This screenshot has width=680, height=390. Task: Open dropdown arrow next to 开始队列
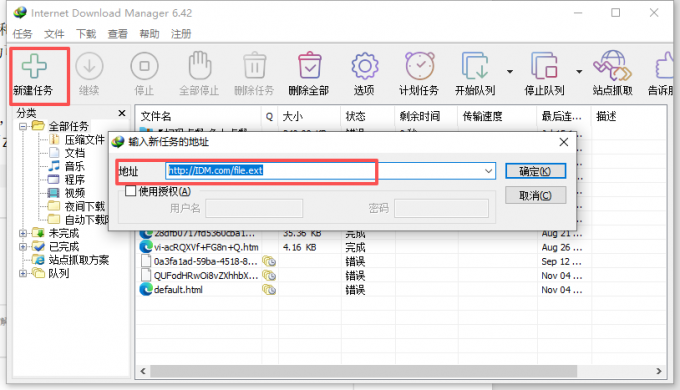(x=510, y=72)
